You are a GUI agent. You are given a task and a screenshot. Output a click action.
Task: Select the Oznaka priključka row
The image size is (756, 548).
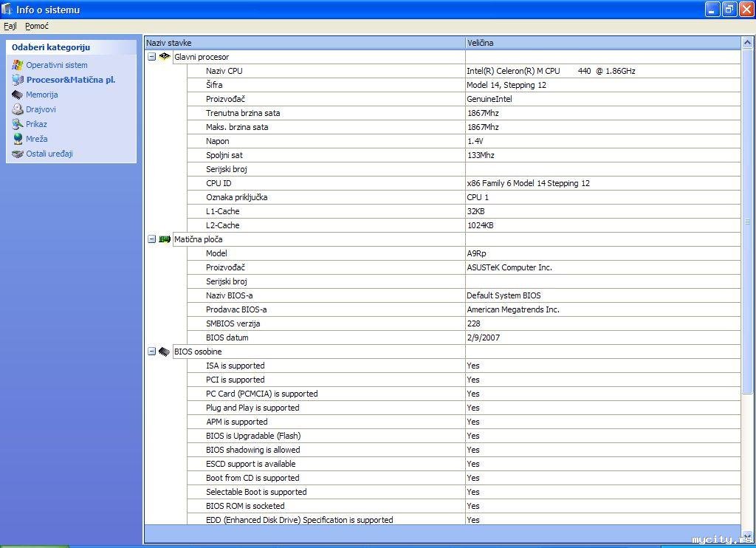464,197
